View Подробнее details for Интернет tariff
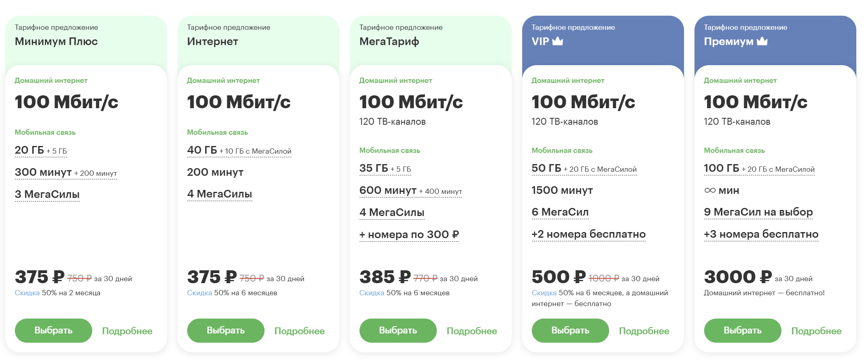 [300, 331]
